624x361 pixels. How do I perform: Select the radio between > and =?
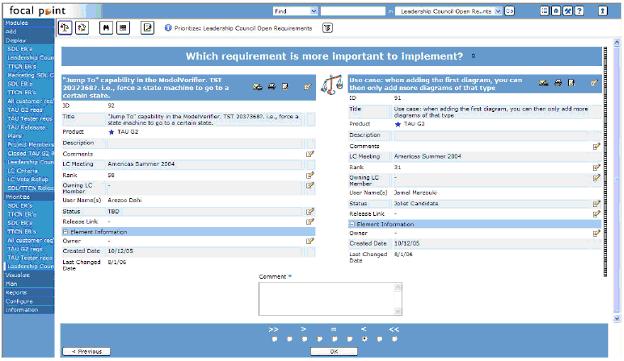320,339
